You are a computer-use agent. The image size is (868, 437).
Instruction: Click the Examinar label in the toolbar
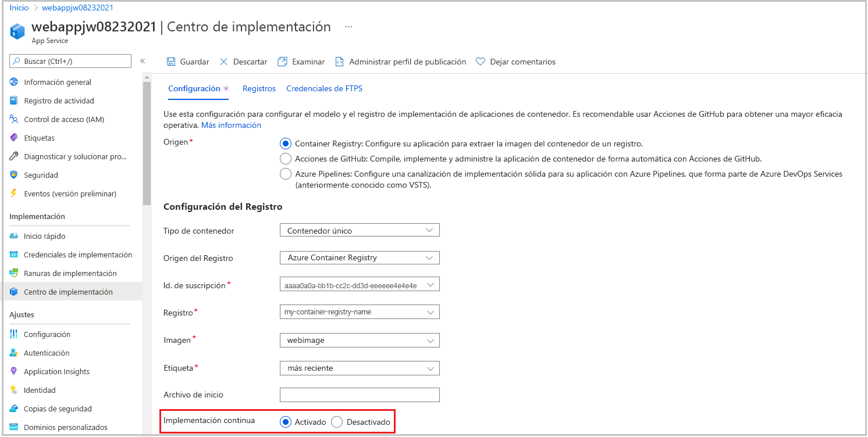point(308,62)
